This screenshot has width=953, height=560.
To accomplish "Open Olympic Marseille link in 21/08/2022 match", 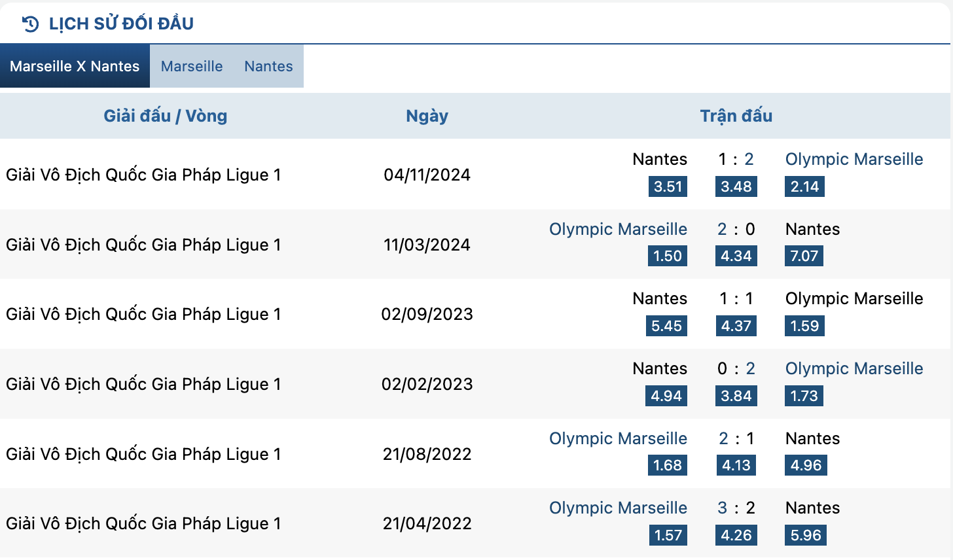I will click(618, 438).
